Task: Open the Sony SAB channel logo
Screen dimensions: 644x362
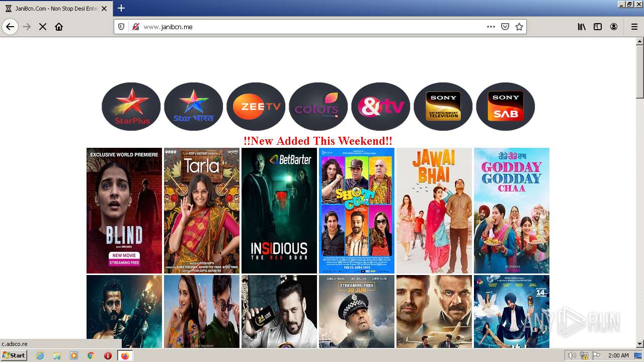Action: click(506, 107)
